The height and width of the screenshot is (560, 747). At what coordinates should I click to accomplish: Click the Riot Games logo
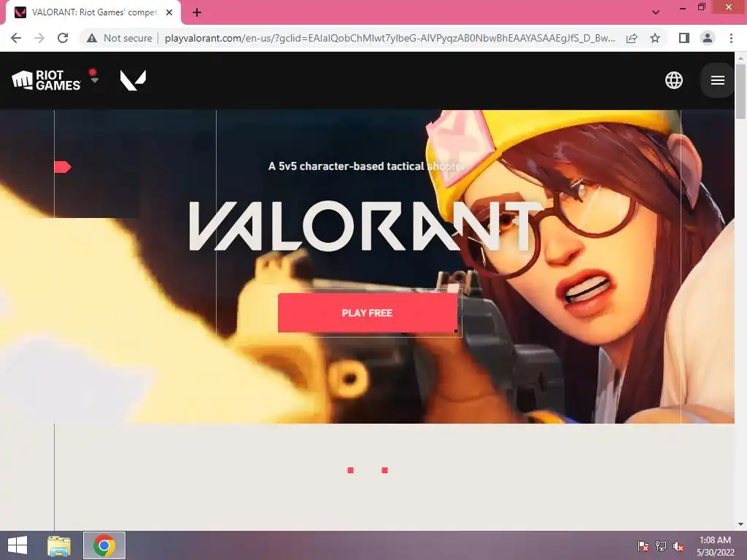click(46, 80)
